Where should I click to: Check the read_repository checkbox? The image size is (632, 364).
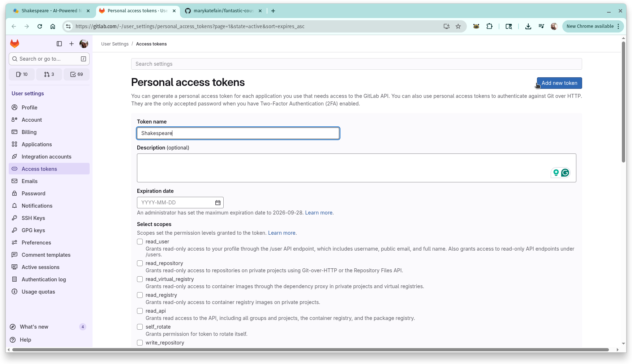tap(140, 263)
